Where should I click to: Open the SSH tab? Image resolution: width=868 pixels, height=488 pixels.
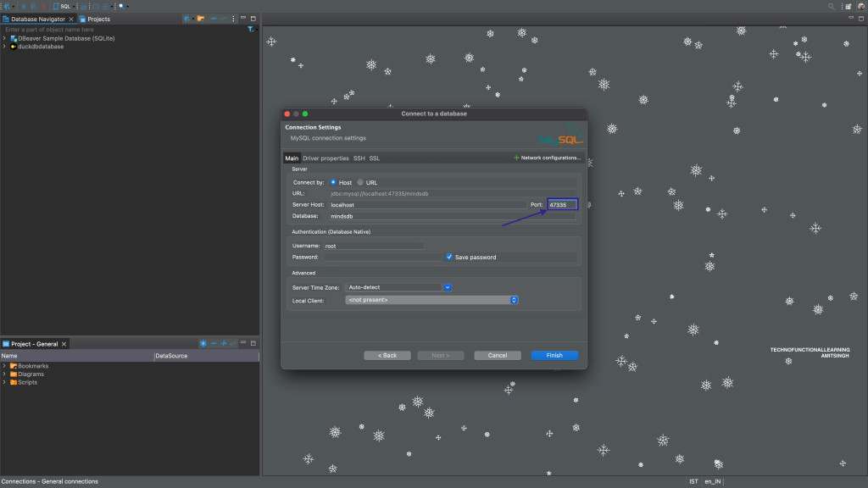click(359, 158)
